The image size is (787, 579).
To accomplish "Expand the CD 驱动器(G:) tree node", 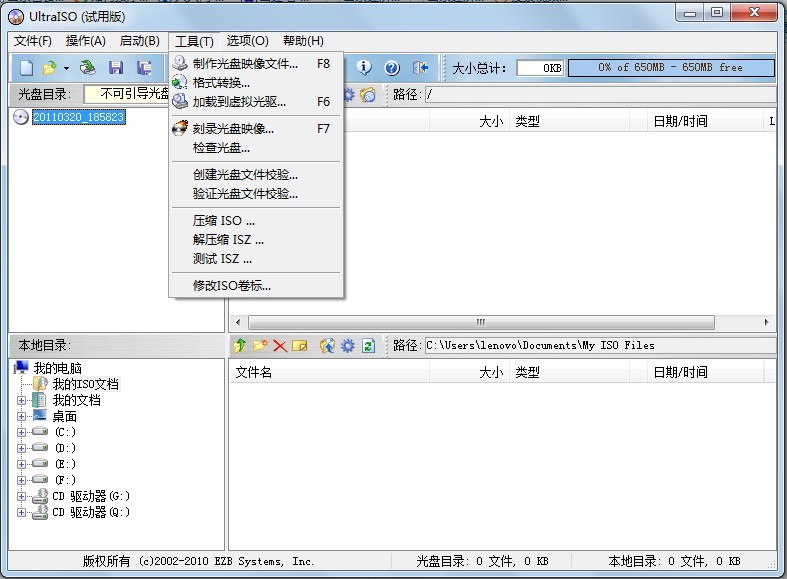I will tap(22, 496).
